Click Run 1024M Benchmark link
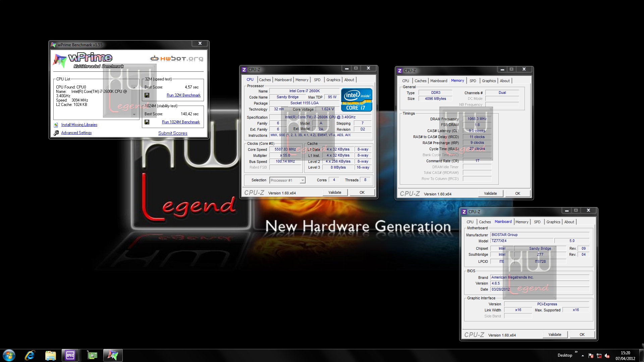Image resolution: width=644 pixels, height=362 pixels. 181,122
